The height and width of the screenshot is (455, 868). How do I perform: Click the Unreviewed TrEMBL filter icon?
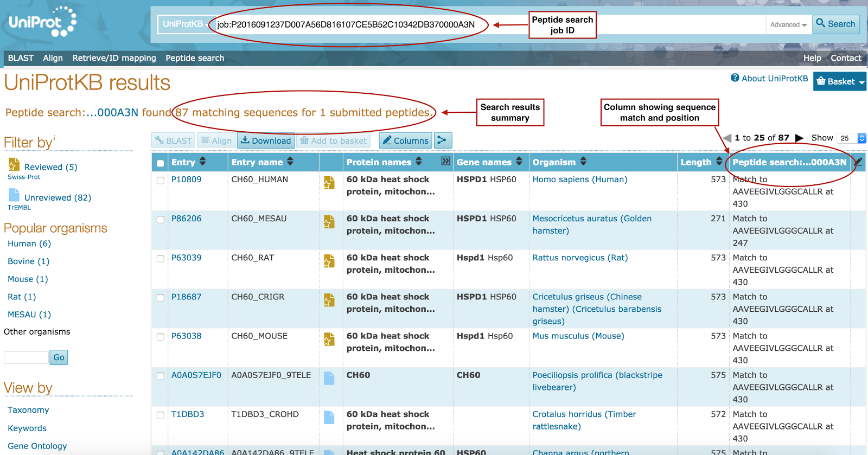tap(14, 195)
